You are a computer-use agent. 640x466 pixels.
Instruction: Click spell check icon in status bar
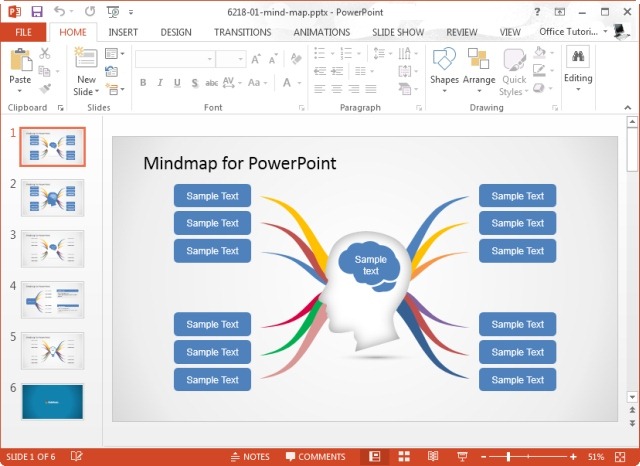76,456
